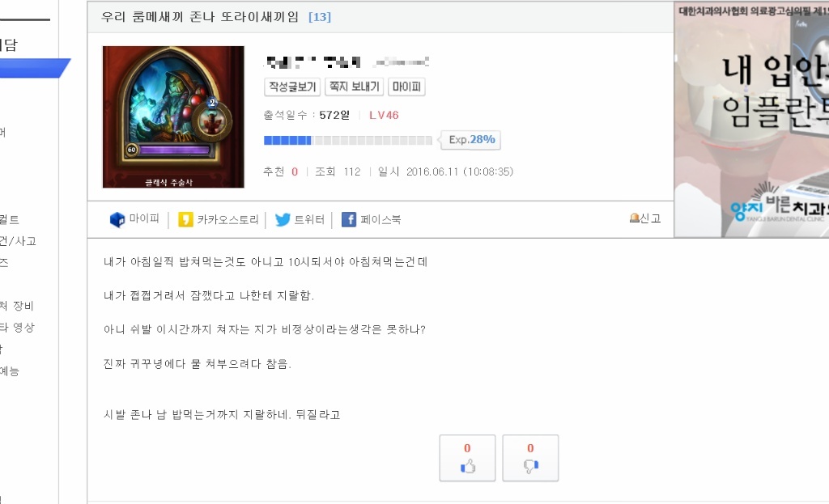829x504 pixels.
Task: Click the thumbs-down dislike icon
Action: pos(531,466)
